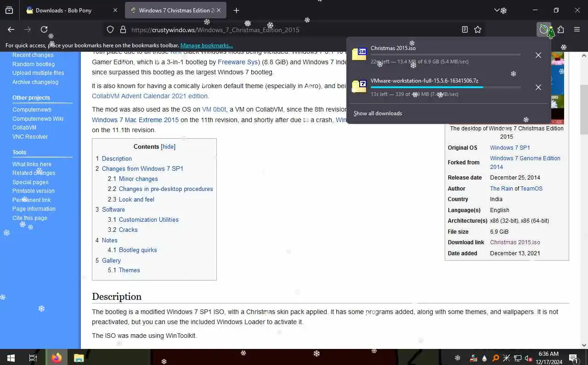This screenshot has height=365, width=588.
Task: Open the VM 0b0t link in the article
Action: pos(214,109)
